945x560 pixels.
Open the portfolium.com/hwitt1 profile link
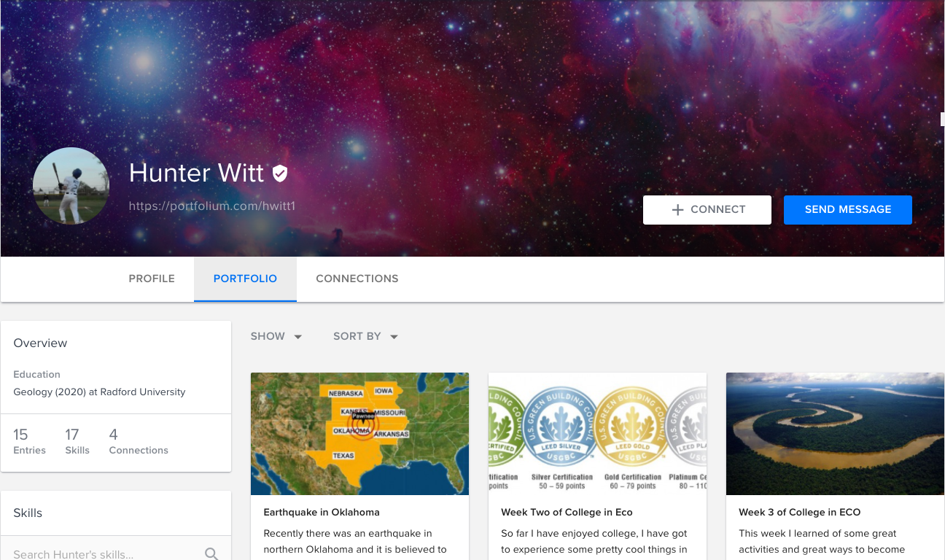[x=212, y=206]
